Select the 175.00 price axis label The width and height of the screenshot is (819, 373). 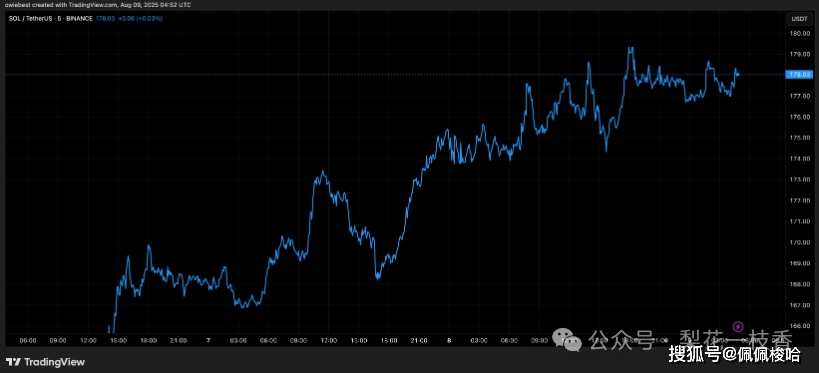800,138
